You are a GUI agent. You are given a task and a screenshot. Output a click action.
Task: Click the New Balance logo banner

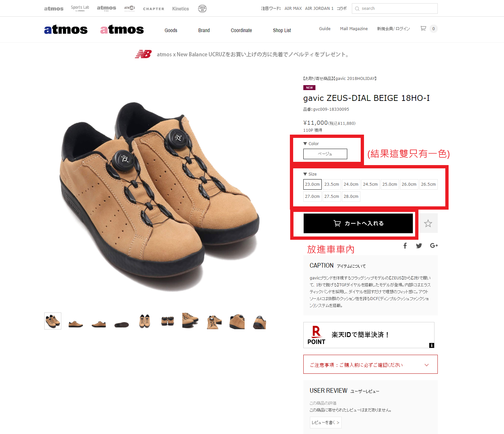point(143,54)
